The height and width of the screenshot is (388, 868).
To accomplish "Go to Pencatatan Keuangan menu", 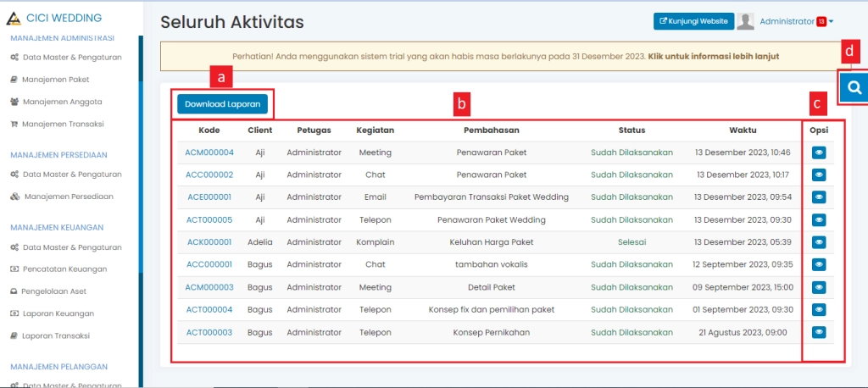I will point(64,269).
